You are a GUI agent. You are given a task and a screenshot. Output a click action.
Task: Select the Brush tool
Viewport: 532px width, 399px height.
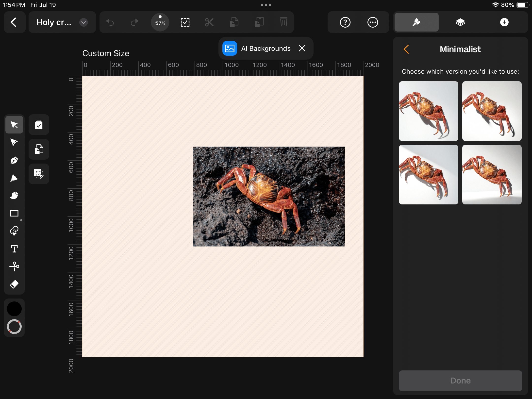[x=14, y=196]
